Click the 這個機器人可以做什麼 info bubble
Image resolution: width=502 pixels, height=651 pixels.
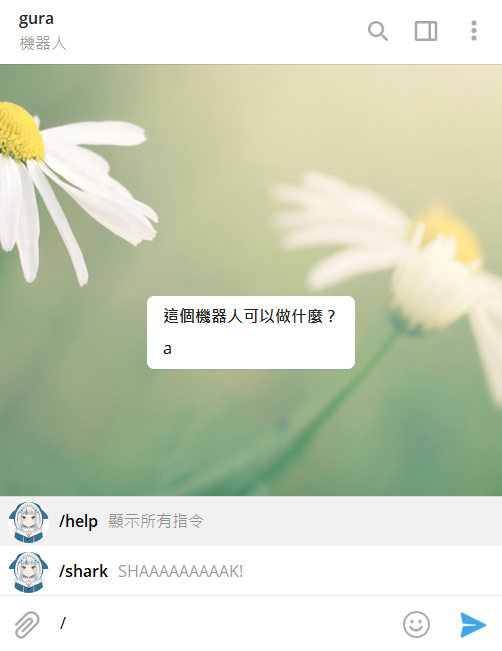point(251,333)
